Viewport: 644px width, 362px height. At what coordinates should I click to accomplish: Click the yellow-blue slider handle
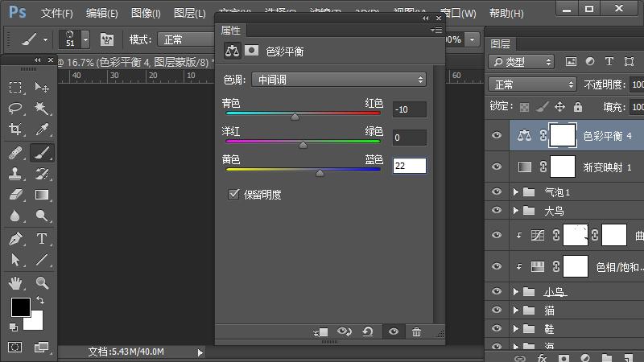(x=320, y=173)
